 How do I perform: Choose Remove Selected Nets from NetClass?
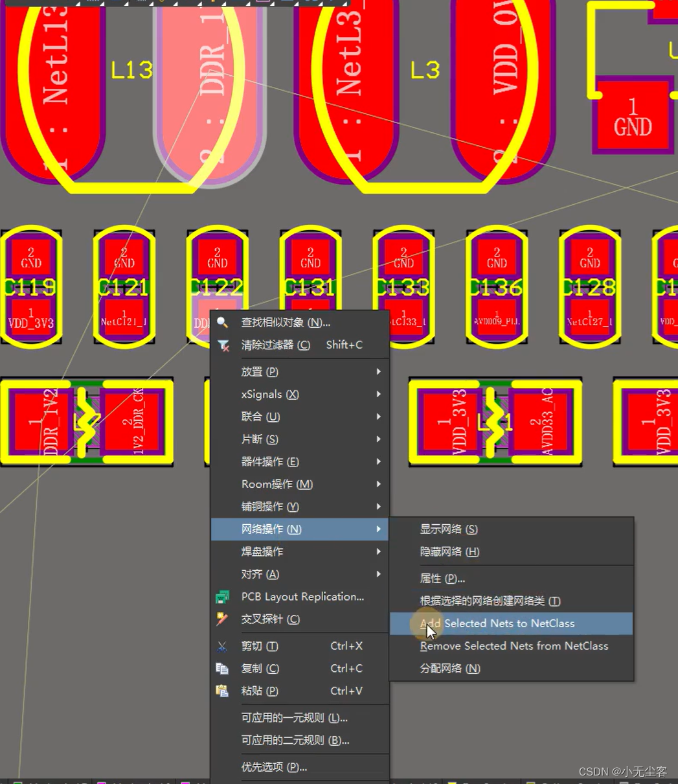click(514, 646)
